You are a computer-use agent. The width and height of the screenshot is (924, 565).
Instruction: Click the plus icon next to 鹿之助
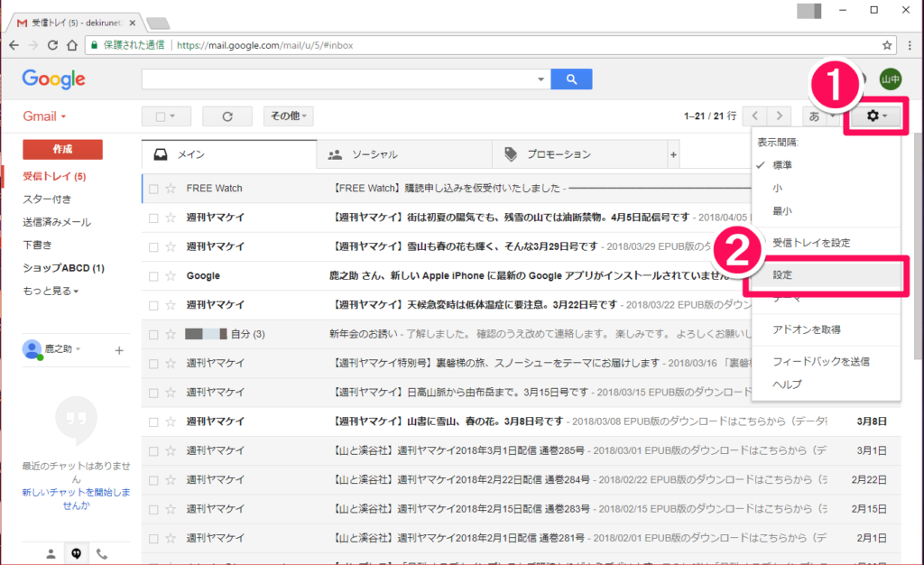(x=119, y=350)
